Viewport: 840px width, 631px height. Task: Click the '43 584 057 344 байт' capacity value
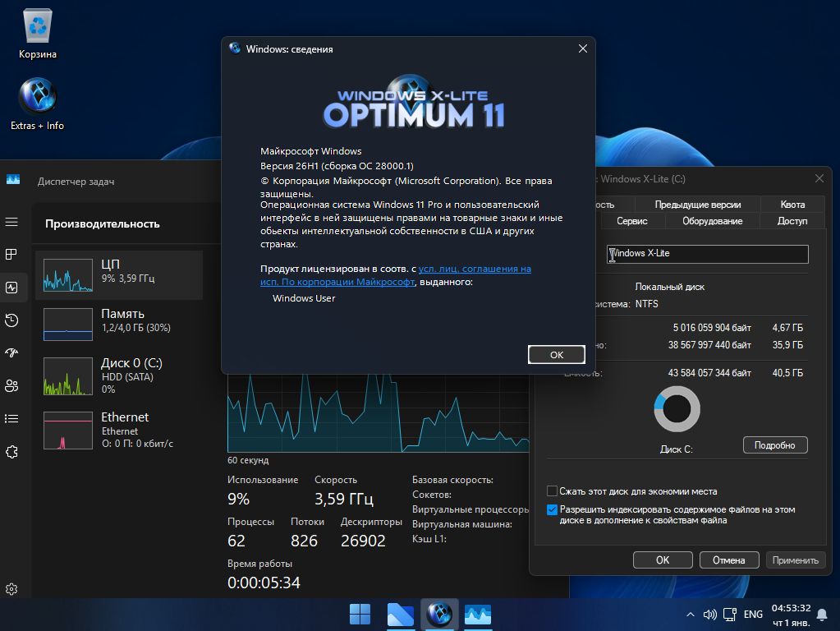point(709,372)
